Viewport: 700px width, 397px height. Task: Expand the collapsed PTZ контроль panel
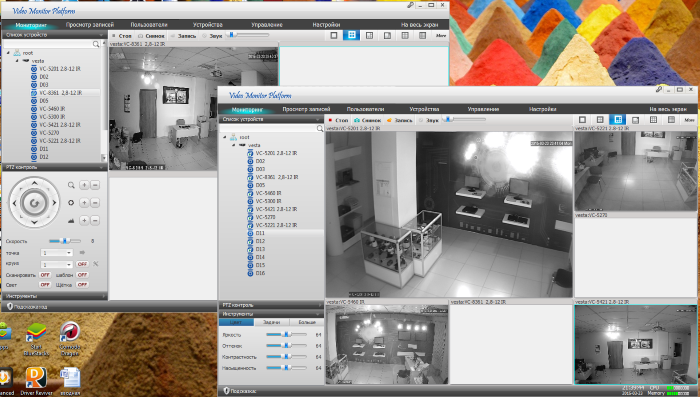click(x=271, y=305)
